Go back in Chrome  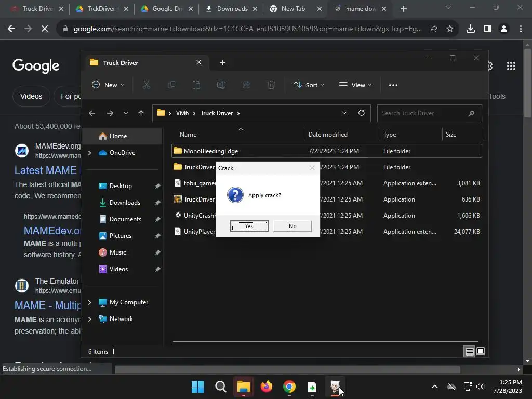click(x=11, y=29)
